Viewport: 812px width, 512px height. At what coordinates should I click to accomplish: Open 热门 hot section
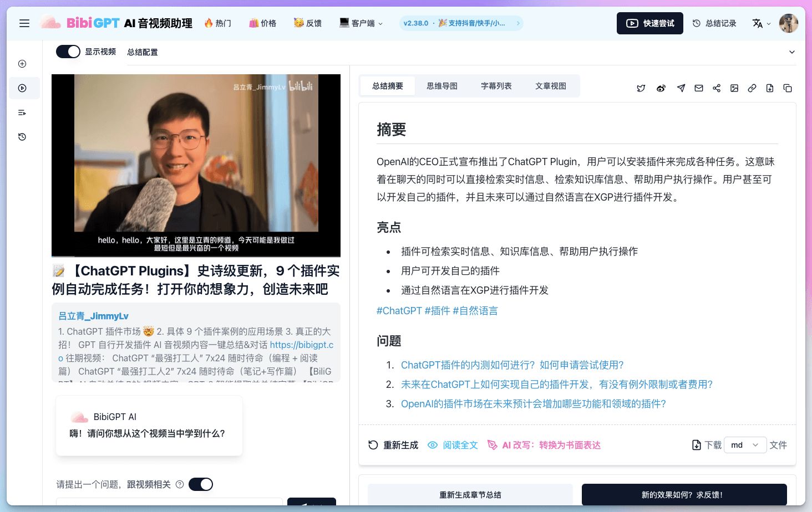(x=217, y=23)
